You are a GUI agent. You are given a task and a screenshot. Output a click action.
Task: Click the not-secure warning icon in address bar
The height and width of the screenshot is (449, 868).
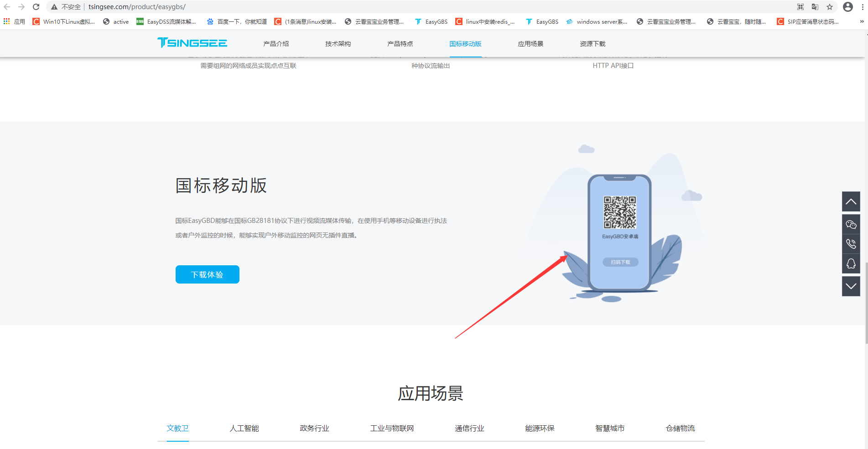[54, 7]
